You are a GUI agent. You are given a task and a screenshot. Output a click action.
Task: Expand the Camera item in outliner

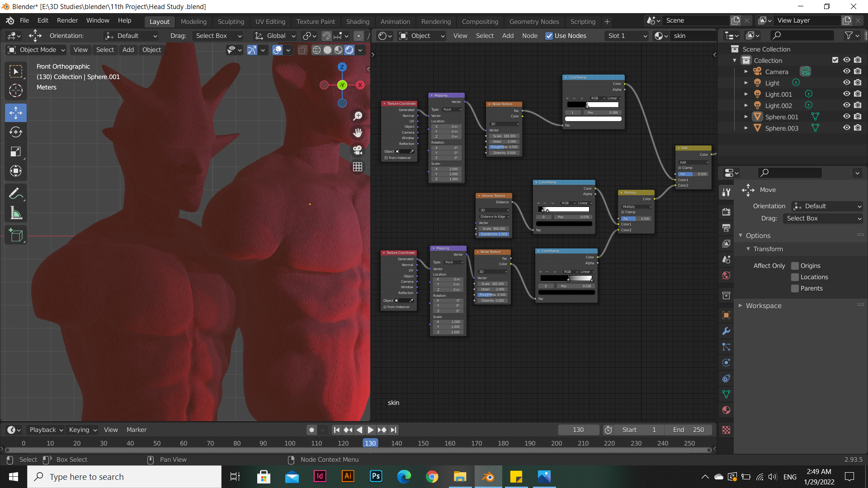[x=746, y=71]
